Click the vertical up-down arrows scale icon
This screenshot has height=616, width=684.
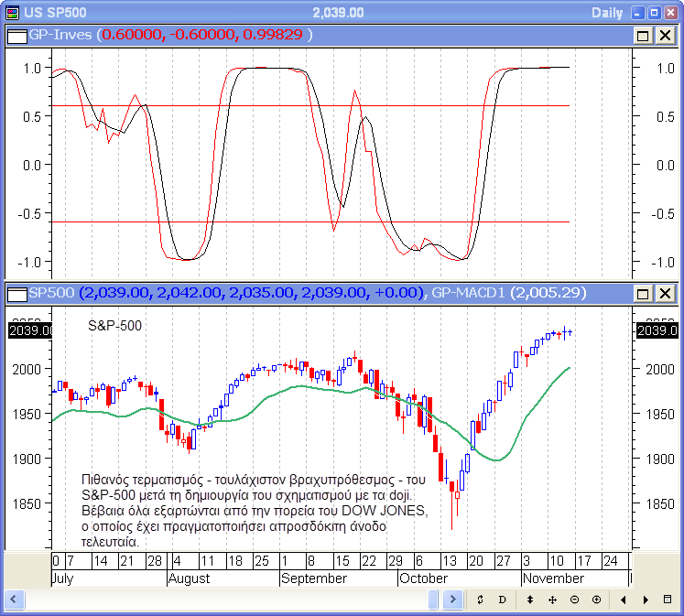pyautogui.click(x=530, y=600)
